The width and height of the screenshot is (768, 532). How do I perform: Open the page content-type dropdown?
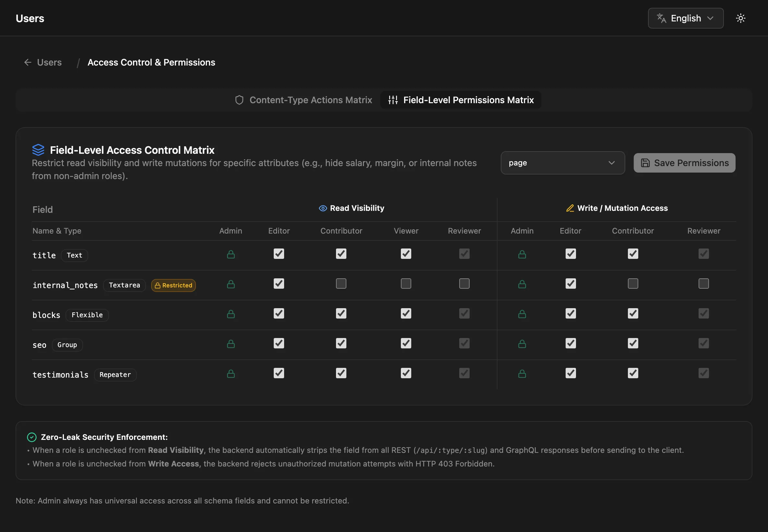tap(562, 163)
